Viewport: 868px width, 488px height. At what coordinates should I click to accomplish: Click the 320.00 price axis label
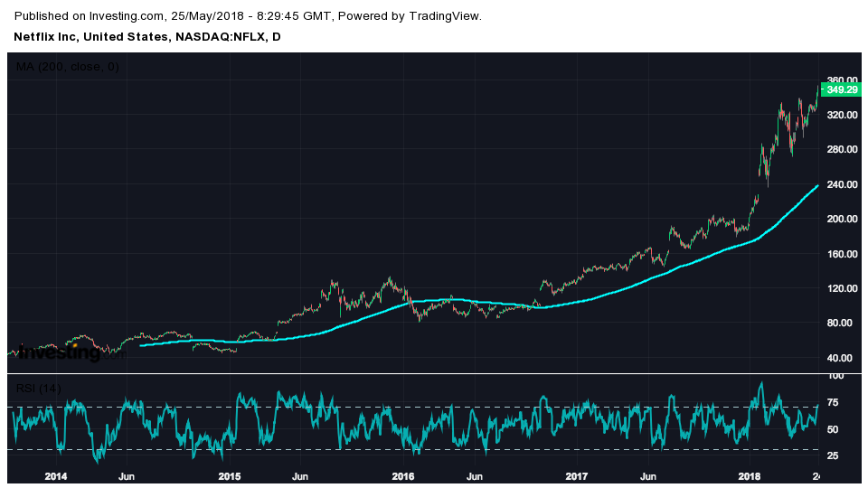(843, 115)
